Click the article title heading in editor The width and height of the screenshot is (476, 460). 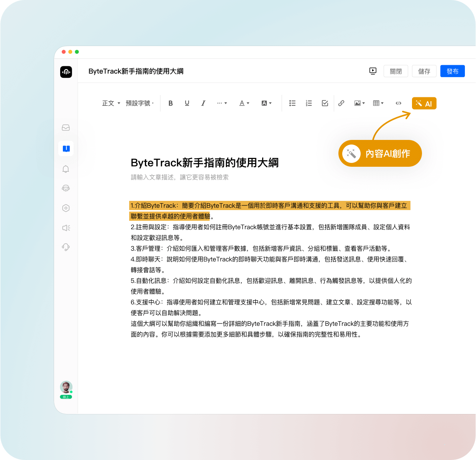205,163
